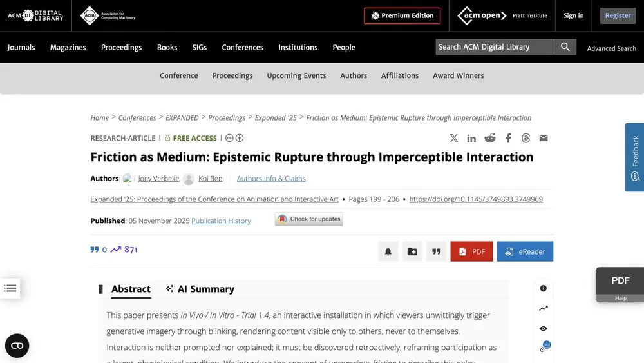Open Joey Verbeke author link

(158, 179)
